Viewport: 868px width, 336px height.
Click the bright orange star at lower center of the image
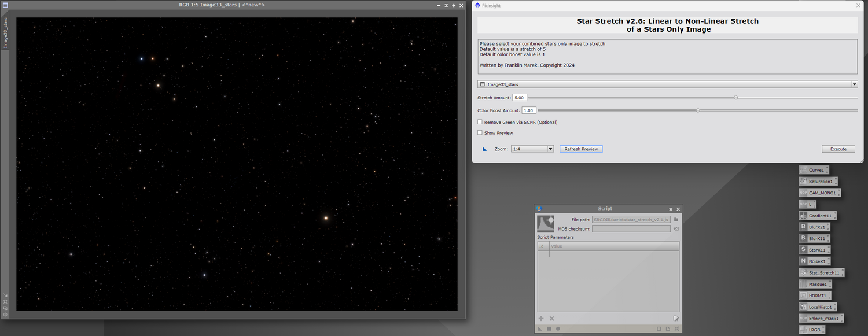pyautogui.click(x=326, y=218)
